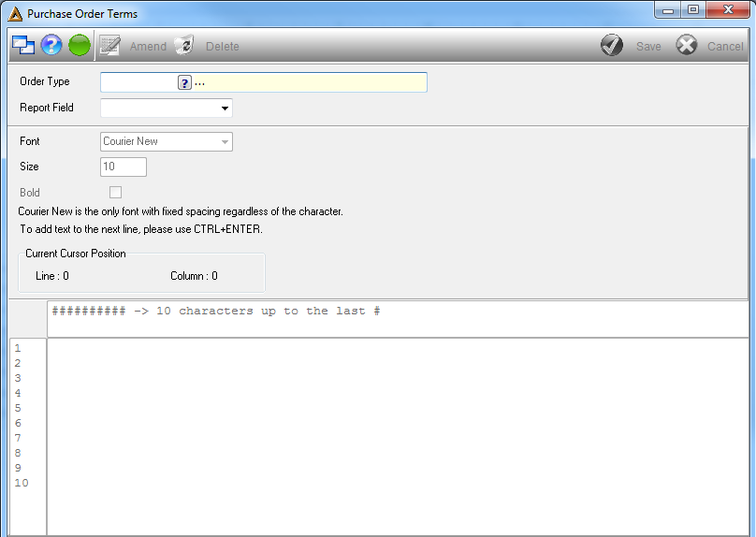Screen dimensions: 756x537
Task: Click the Purchase Order Terms window icon
Action: [x=15, y=14]
